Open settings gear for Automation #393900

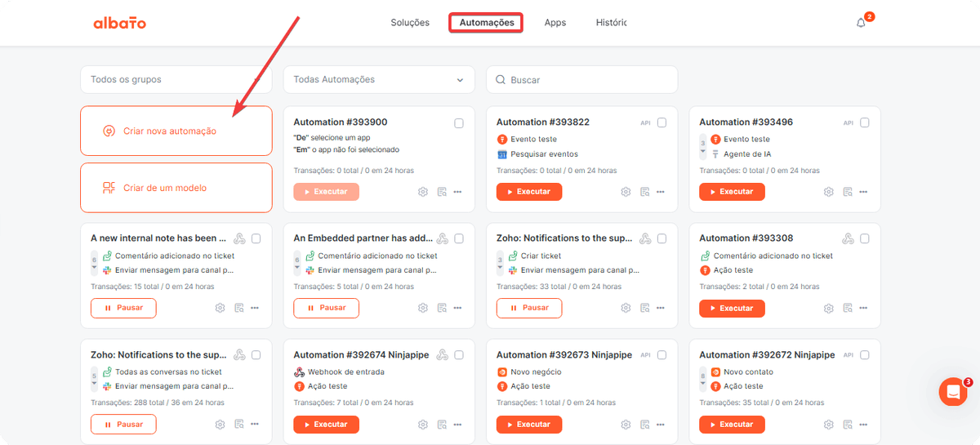tap(423, 192)
